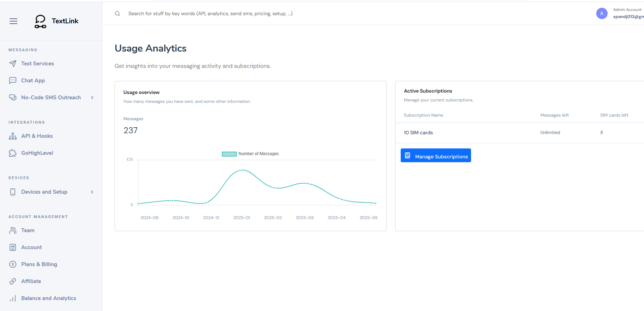644x311 pixels.
Task: Go to the Team page
Action: pos(28,230)
